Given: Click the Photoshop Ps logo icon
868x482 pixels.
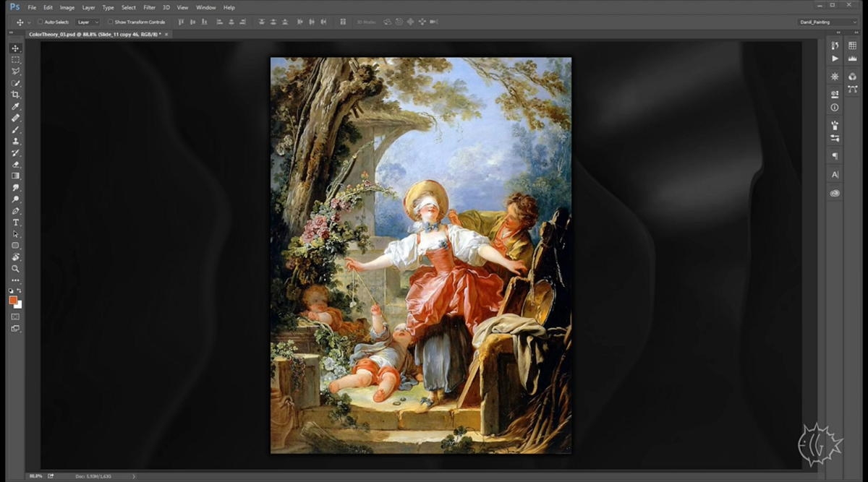Looking at the screenshot, I should pos(14,7).
